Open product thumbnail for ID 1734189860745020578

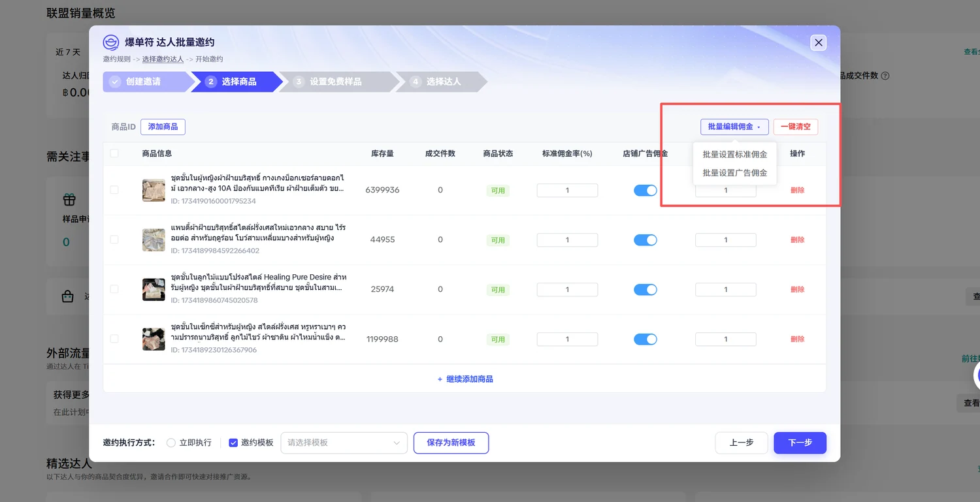tap(154, 289)
